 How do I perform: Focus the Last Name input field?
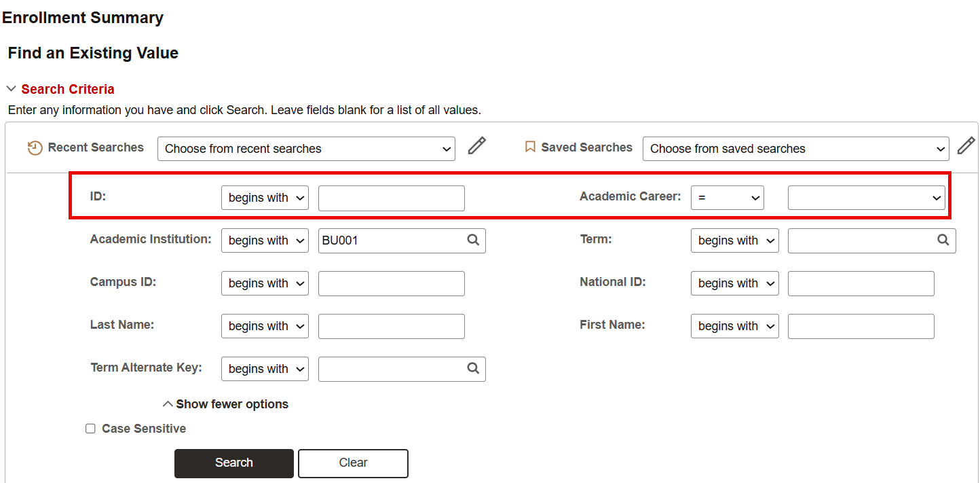[x=392, y=326]
